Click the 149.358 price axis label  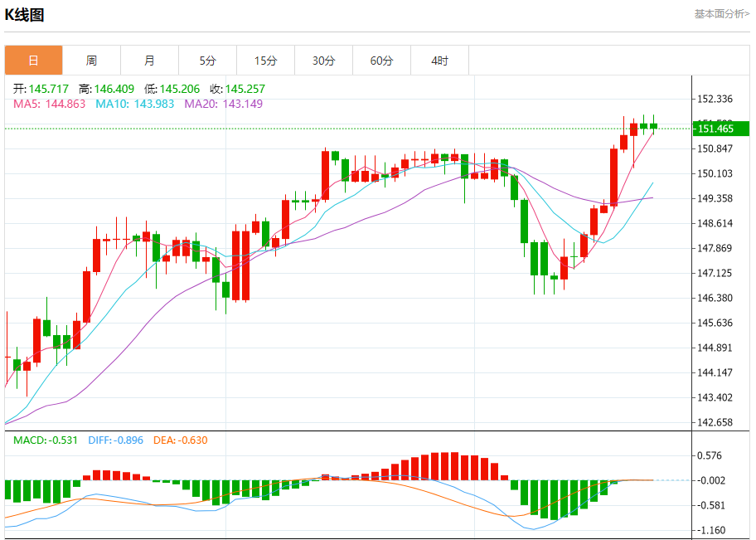pyautogui.click(x=715, y=198)
